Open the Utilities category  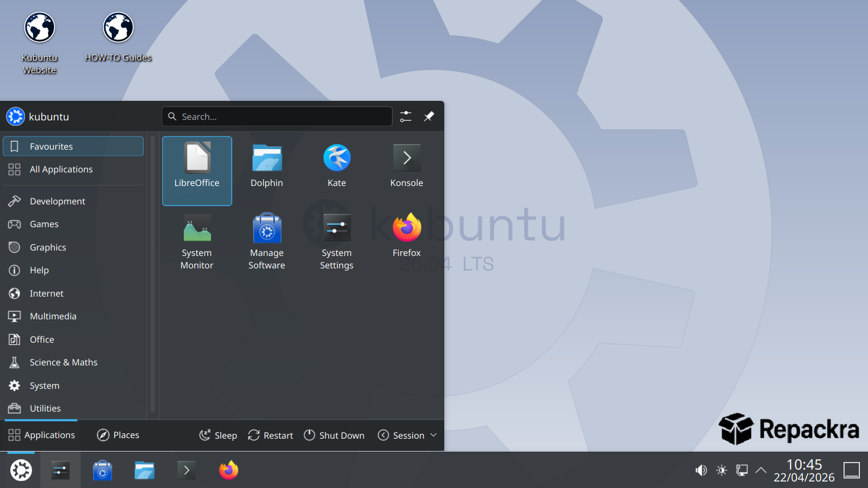click(73, 408)
